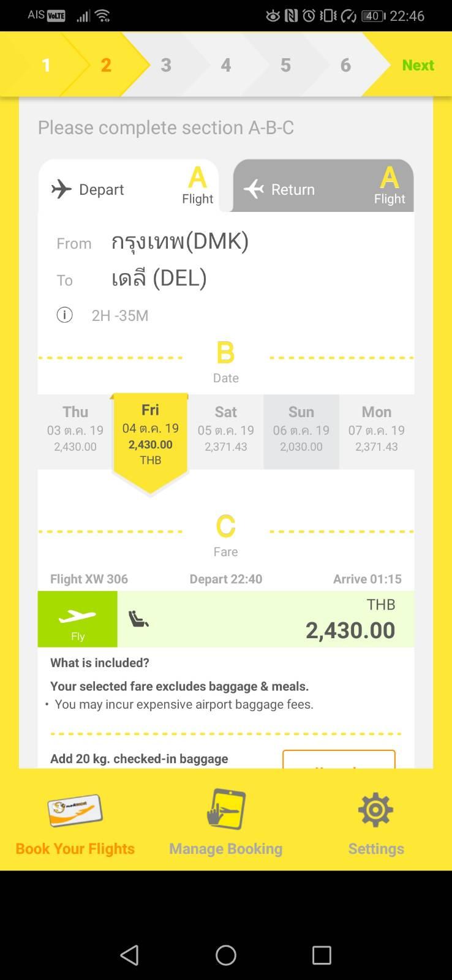Open Manage Booking tablet icon

[x=226, y=809]
